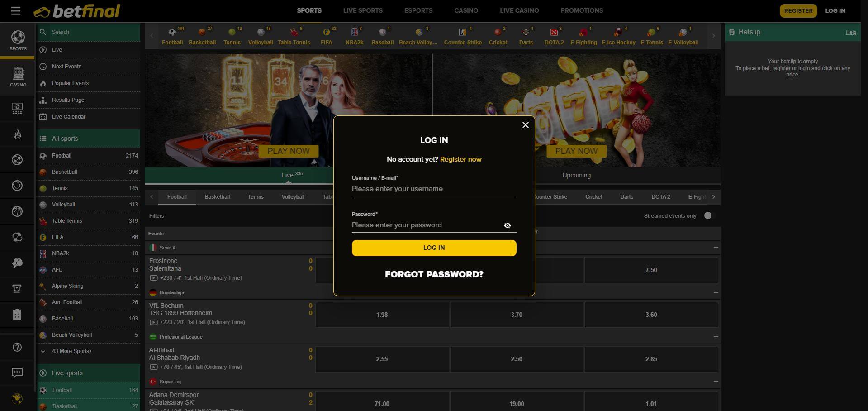Open Counter-Strike from the sports icon bar
Image resolution: width=868 pixels, height=411 pixels.
(462, 32)
